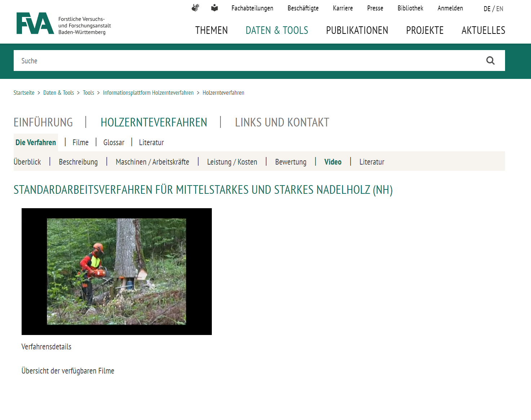The image size is (531, 420).
Task: Select DE language option
Action: point(487,9)
